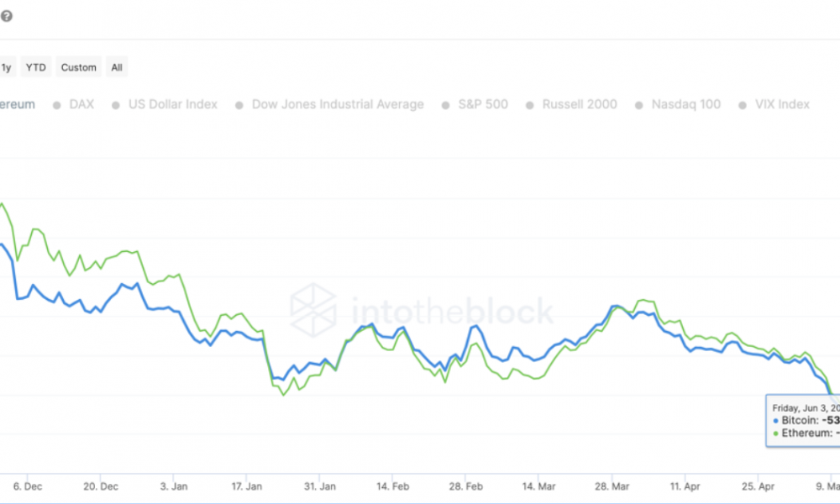
Task: Click the '14. Feb' axis label
Action: click(392, 486)
